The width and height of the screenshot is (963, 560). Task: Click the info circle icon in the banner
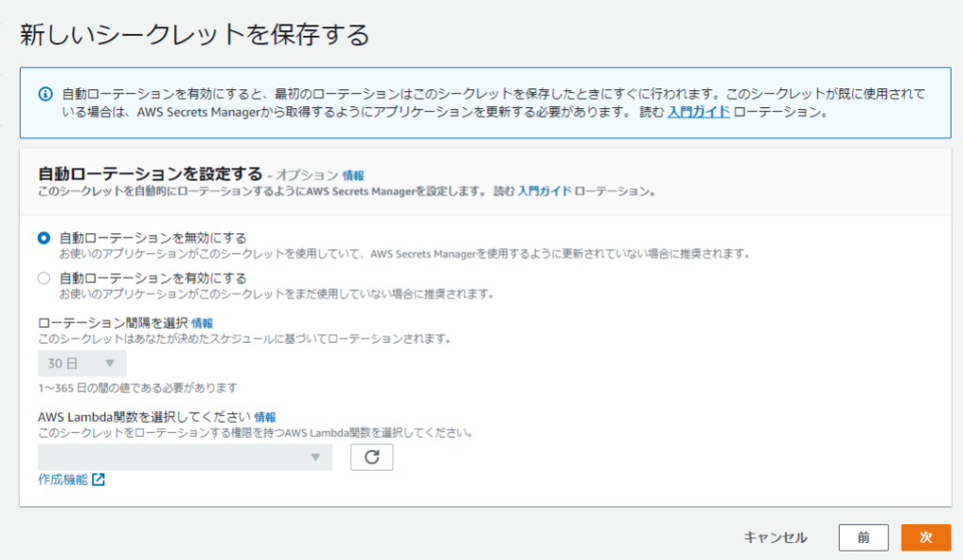(x=45, y=95)
